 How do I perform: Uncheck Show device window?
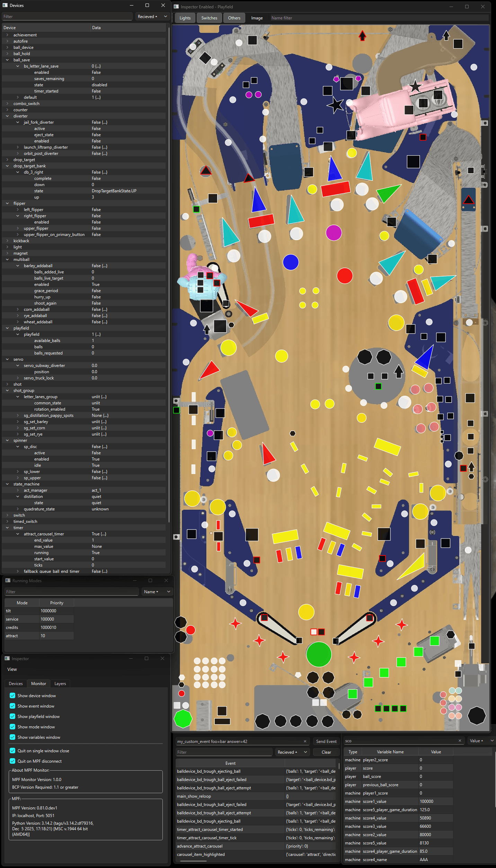(x=12, y=695)
